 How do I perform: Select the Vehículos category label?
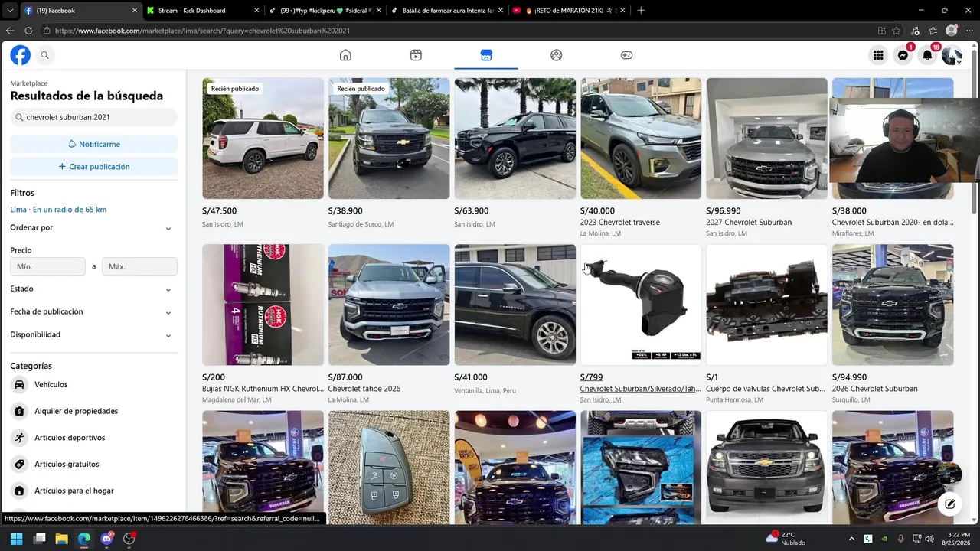[x=51, y=384]
